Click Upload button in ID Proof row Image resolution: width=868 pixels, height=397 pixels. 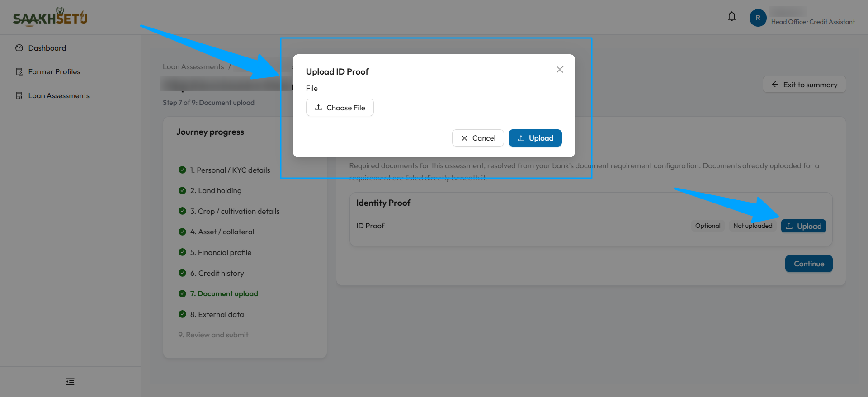point(803,226)
